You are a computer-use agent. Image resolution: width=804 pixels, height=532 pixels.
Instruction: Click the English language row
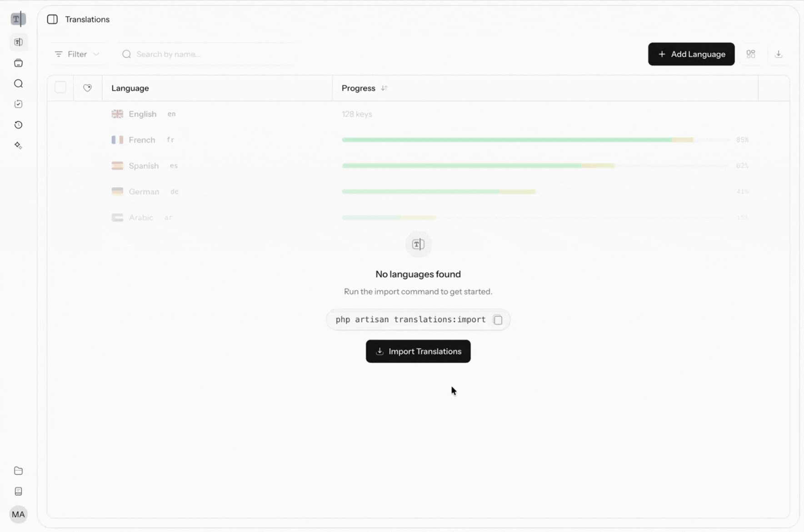point(418,114)
